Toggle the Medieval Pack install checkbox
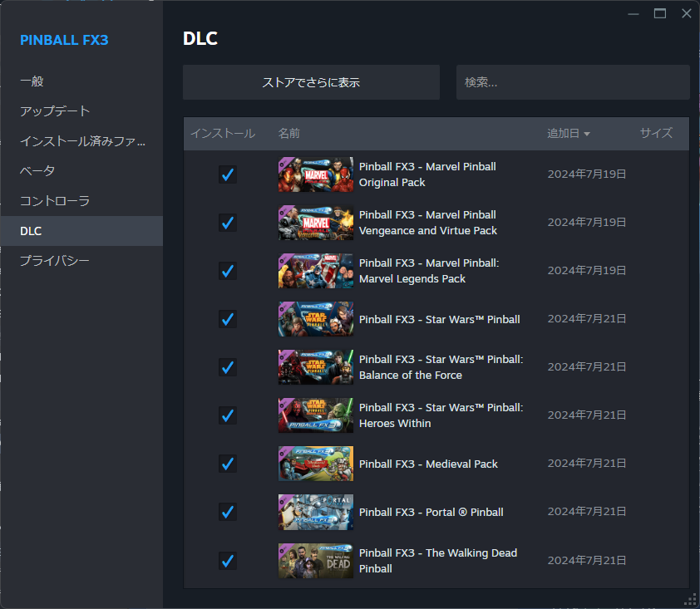Screen dimensions: 700x609 click(227, 464)
